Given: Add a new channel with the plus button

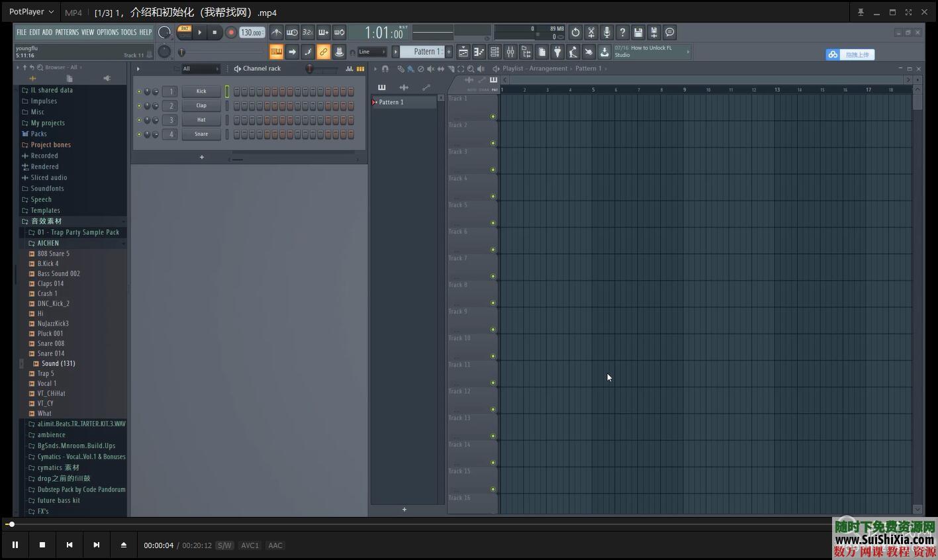Looking at the screenshot, I should (202, 157).
